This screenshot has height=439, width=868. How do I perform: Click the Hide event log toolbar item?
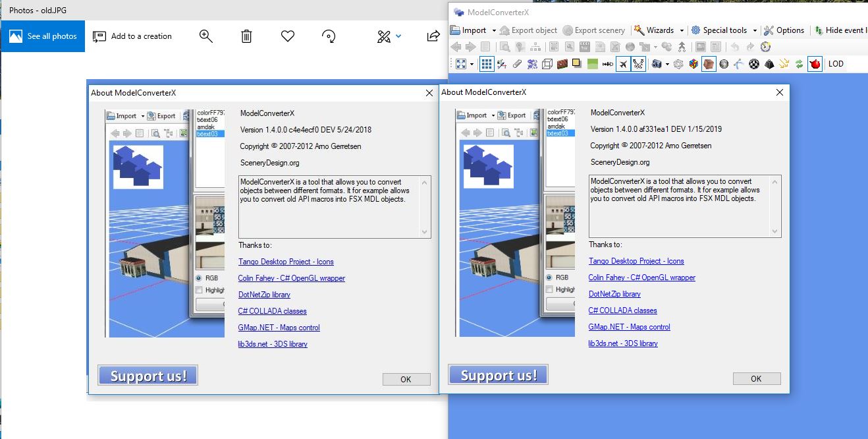point(840,30)
